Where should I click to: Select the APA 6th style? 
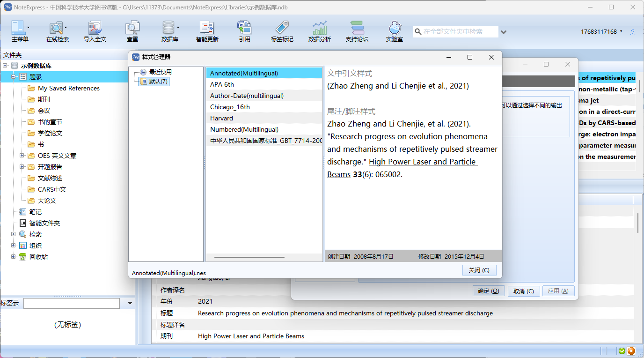pos(264,84)
